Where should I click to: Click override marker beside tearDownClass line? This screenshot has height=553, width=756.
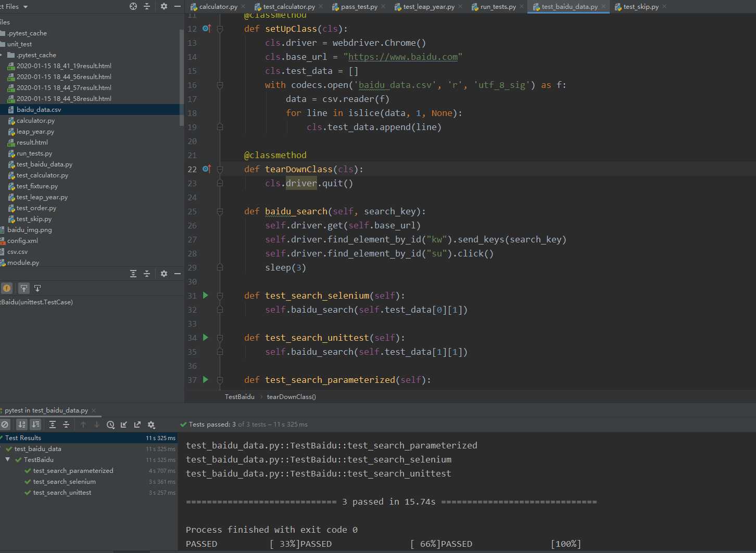pos(206,169)
